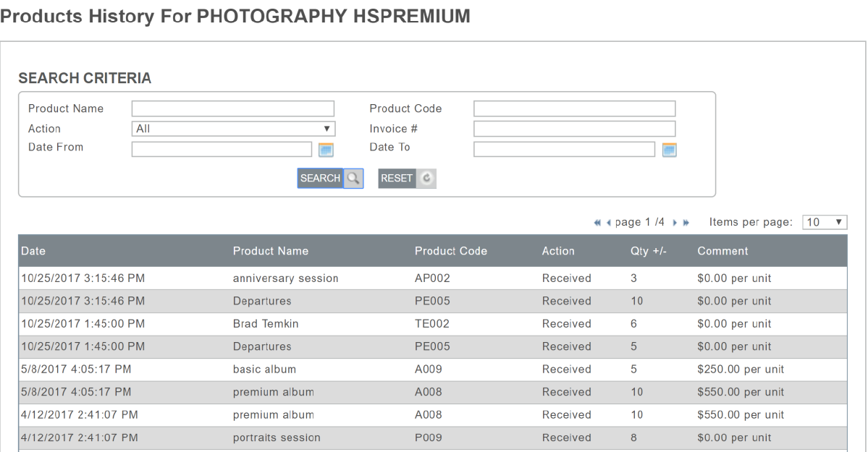
Task: Focus the Product Code text field
Action: [x=574, y=108]
